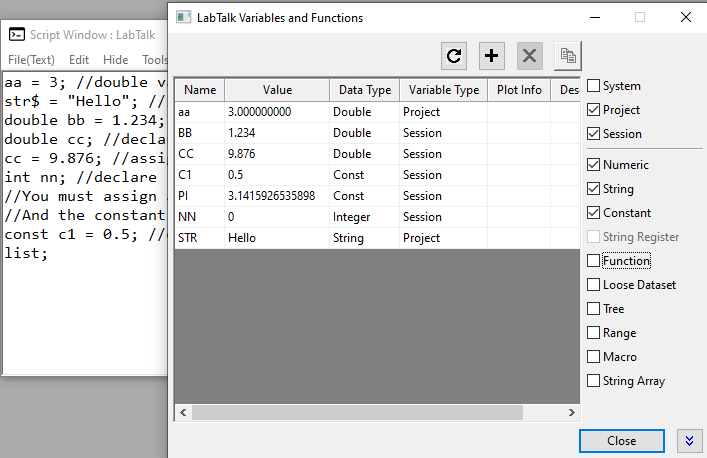Open the Edit menu in Script Window
This screenshot has height=458, width=707.
(x=79, y=59)
